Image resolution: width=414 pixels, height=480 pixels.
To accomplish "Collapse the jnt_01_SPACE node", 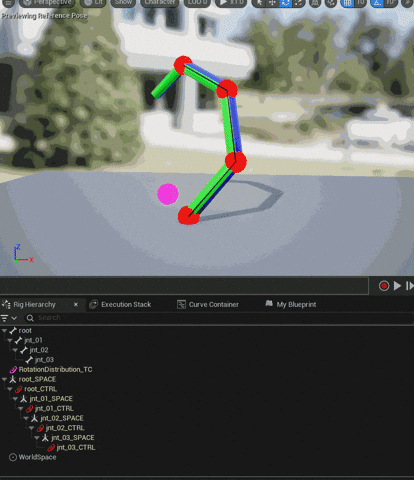I will click(15, 399).
